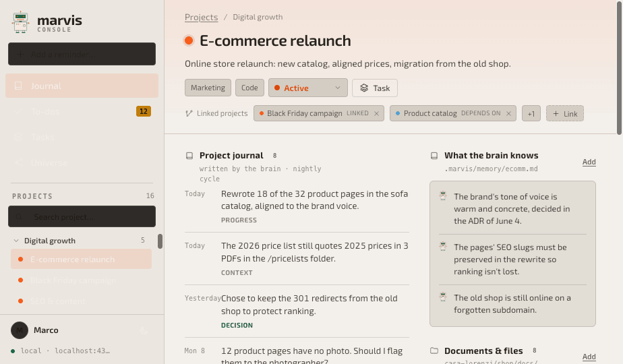The image size is (623, 364).
Task: Show the +1 hidden linked project
Action: 531,114
